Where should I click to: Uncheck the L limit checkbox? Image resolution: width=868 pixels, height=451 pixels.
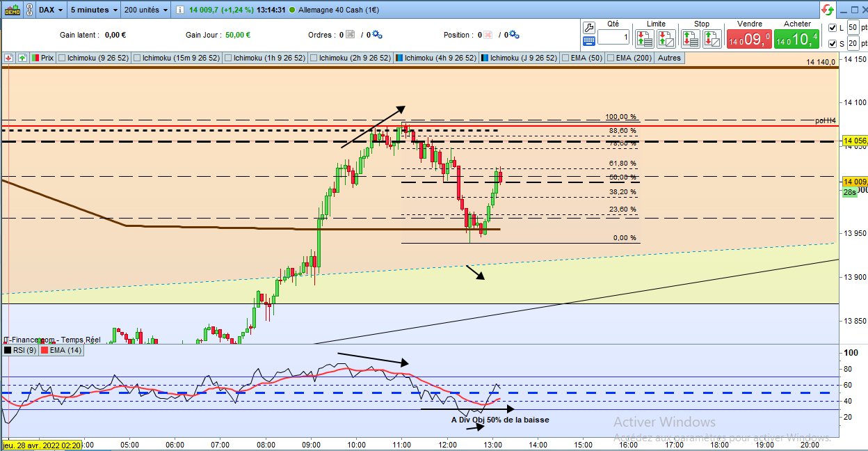[x=833, y=28]
